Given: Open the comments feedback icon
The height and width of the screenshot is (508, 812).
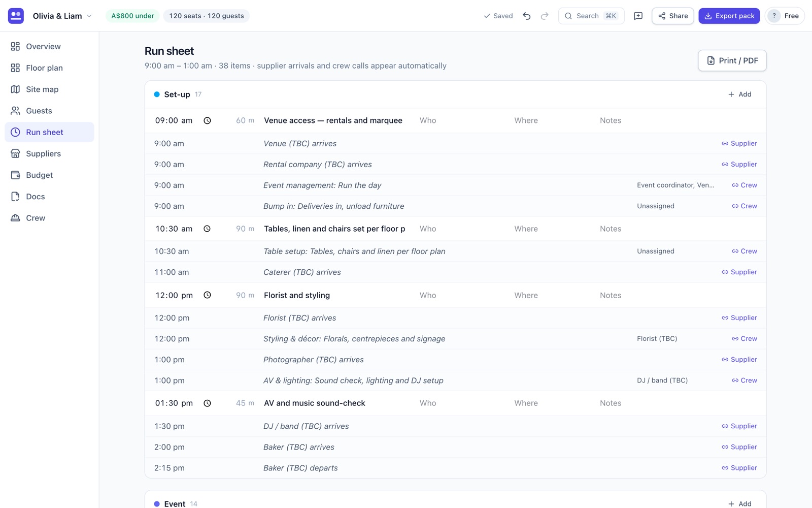Looking at the screenshot, I should 638,16.
